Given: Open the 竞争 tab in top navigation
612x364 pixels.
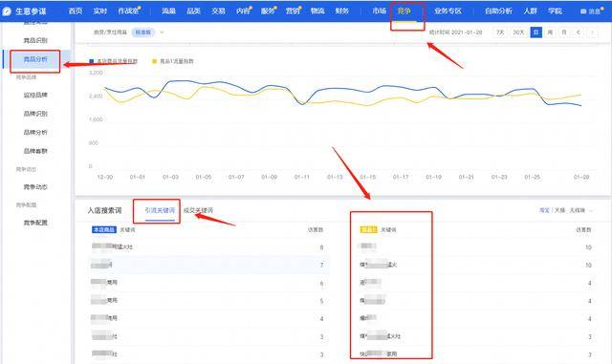Looking at the screenshot, I should pyautogui.click(x=404, y=11).
